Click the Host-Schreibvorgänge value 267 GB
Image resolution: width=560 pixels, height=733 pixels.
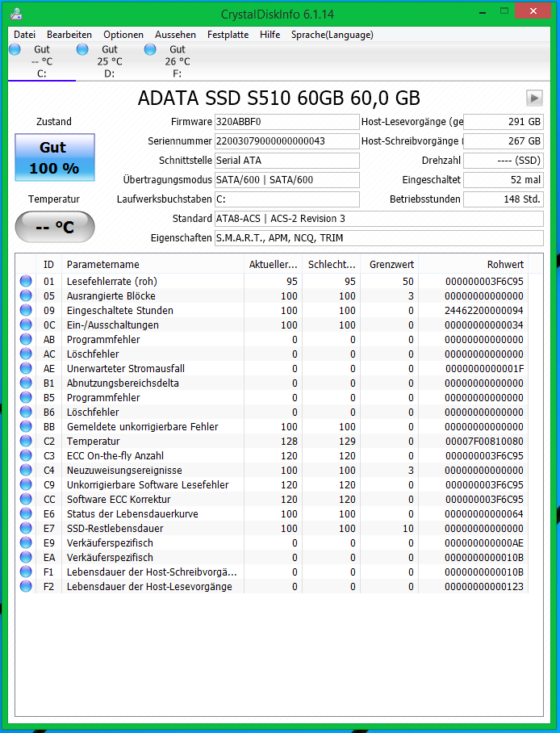point(503,141)
